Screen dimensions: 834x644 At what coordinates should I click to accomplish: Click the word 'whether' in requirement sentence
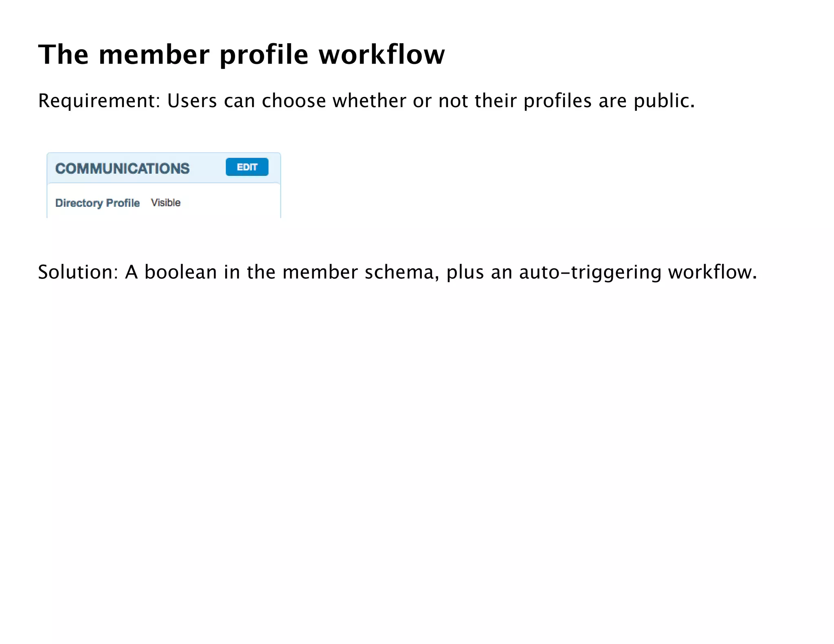point(369,101)
